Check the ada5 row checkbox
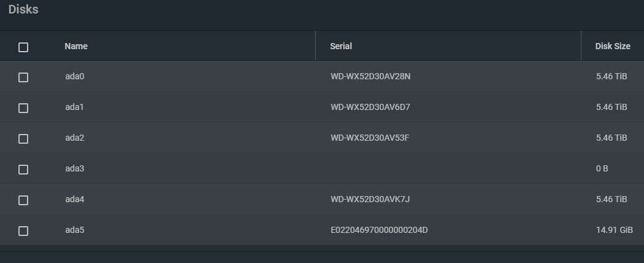This screenshot has height=263, width=644. [23, 231]
